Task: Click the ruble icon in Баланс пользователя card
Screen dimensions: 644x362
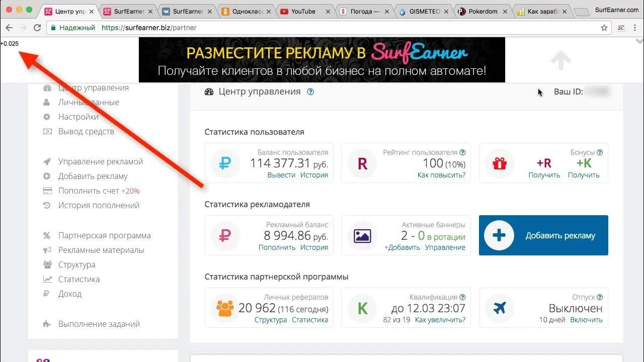Action: click(x=225, y=163)
